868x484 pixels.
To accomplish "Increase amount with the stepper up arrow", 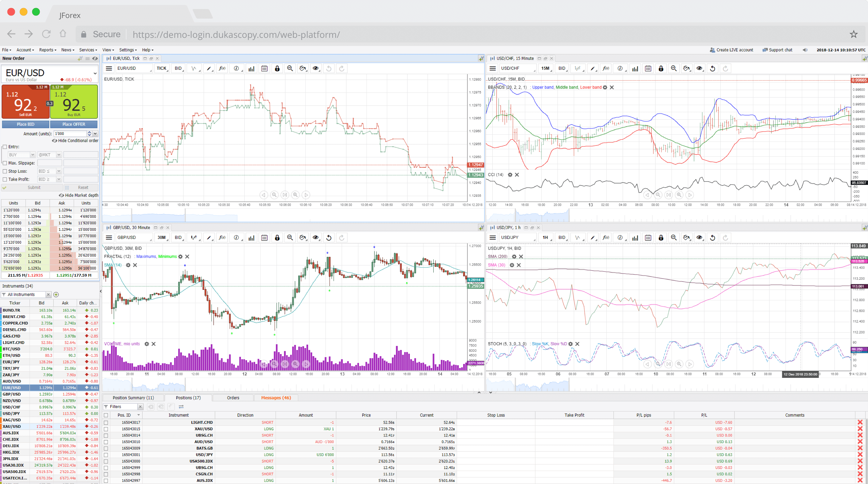I will pyautogui.click(x=89, y=132).
